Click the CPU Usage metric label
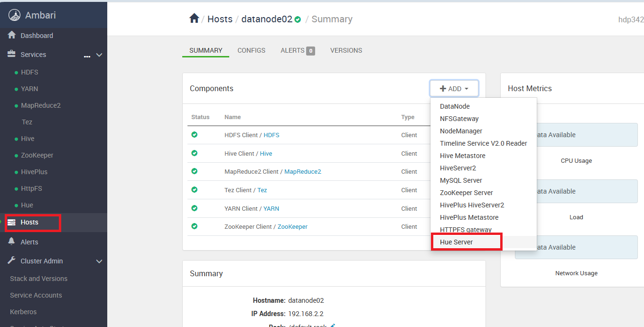The width and height of the screenshot is (644, 327). click(x=576, y=161)
